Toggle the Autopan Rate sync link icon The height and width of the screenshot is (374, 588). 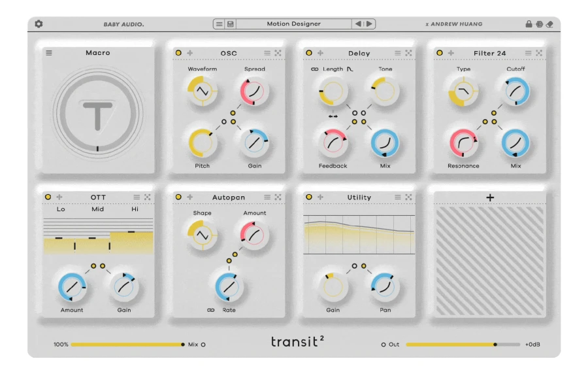(x=211, y=310)
